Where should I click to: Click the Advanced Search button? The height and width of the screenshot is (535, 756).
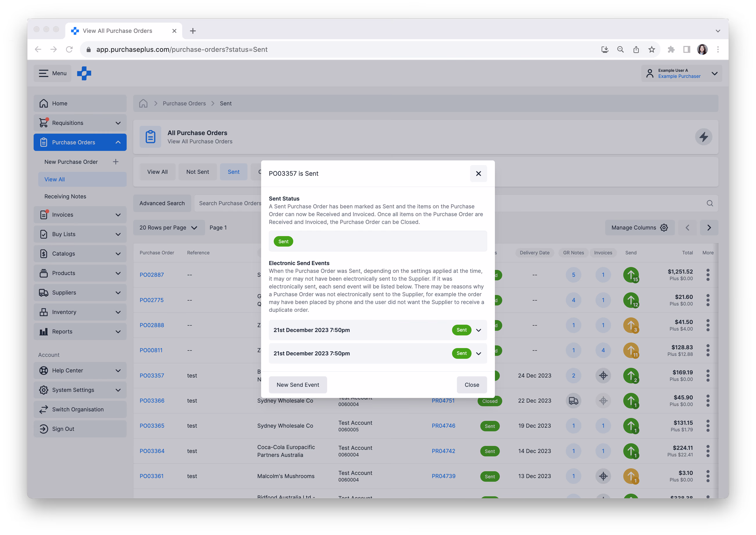[x=162, y=203]
